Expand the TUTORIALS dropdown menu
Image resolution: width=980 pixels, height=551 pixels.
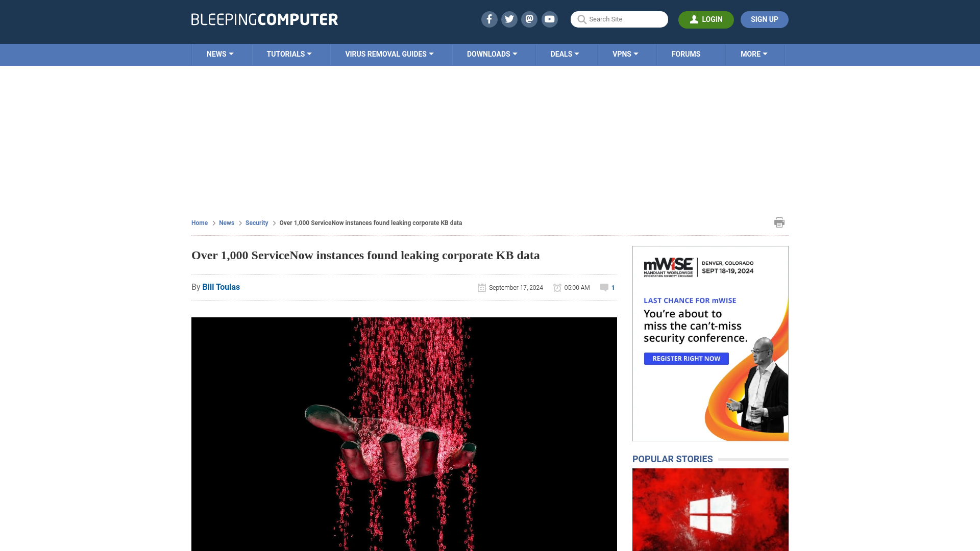[289, 54]
